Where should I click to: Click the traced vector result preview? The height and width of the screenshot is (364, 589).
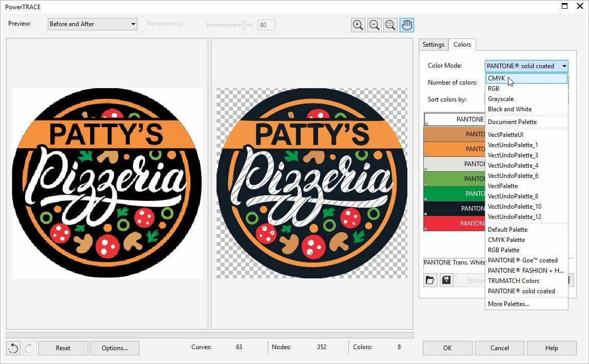click(312, 184)
